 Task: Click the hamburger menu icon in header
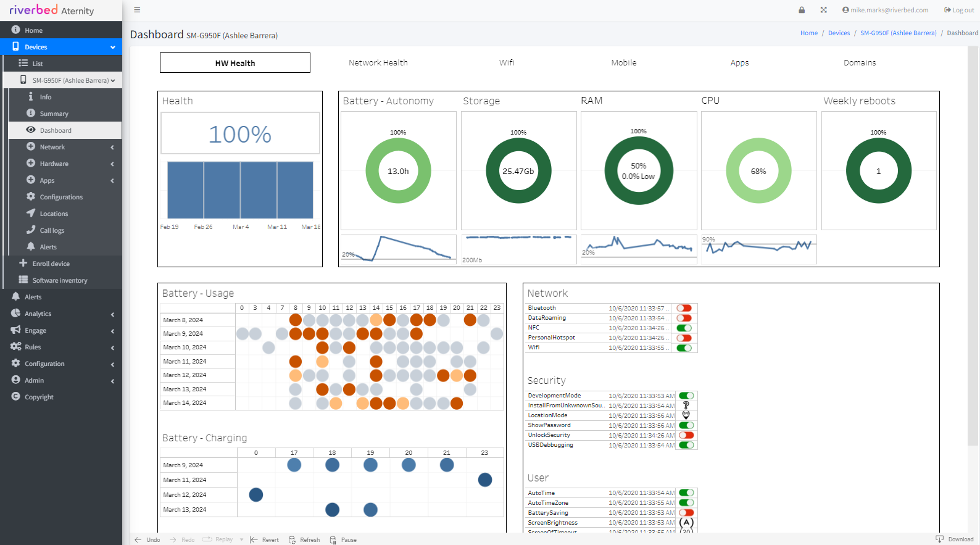pos(137,10)
